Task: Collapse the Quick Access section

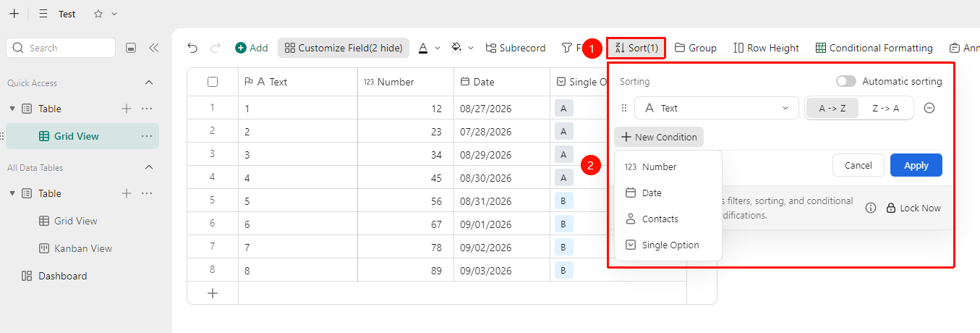Action: [x=149, y=83]
